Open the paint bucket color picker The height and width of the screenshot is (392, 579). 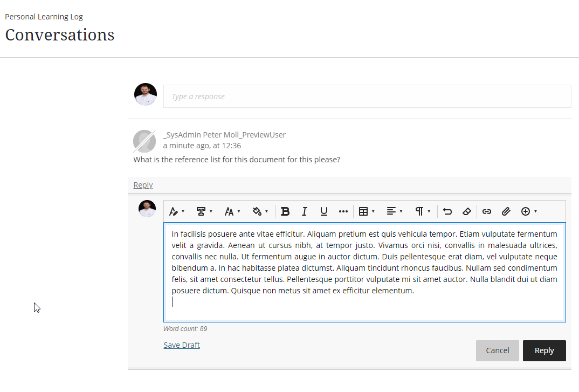260,211
